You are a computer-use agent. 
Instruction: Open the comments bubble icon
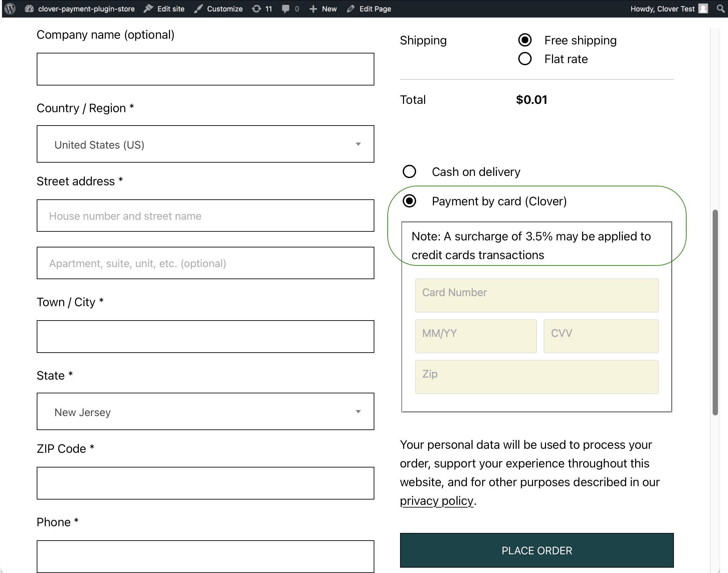pyautogui.click(x=286, y=9)
